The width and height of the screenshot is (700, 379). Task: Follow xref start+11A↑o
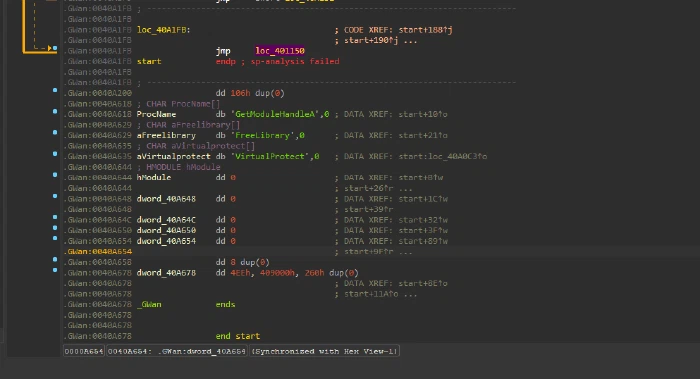(371, 294)
